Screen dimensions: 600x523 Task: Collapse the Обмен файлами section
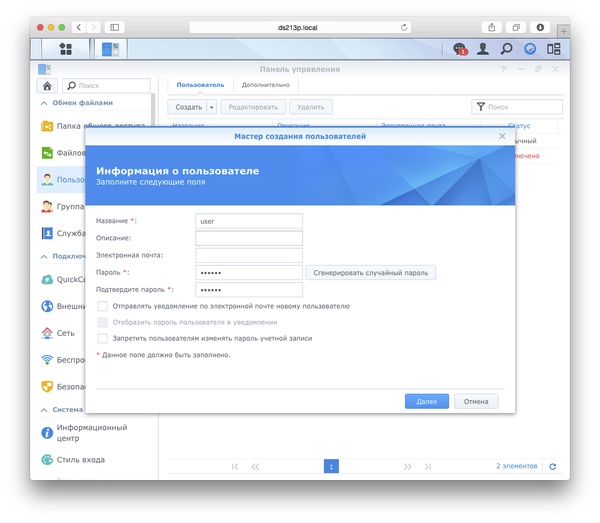pos(44,103)
